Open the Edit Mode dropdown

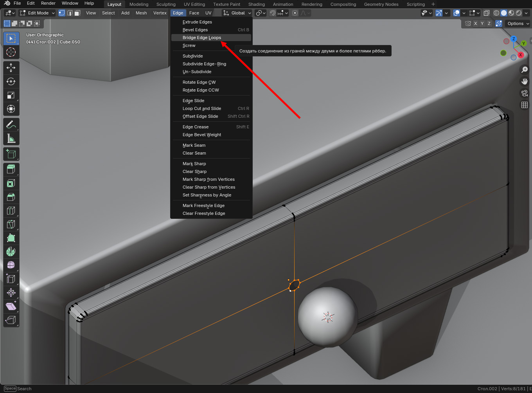tap(38, 13)
